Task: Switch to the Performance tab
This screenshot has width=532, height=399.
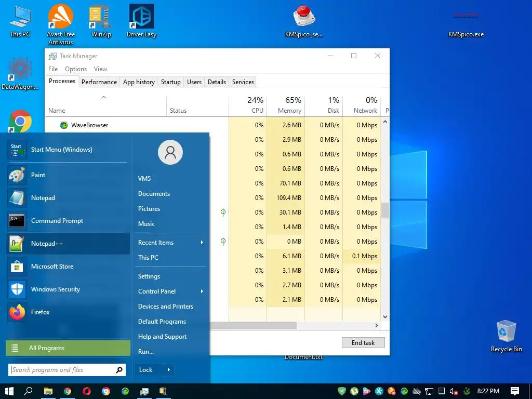Action: [99, 82]
